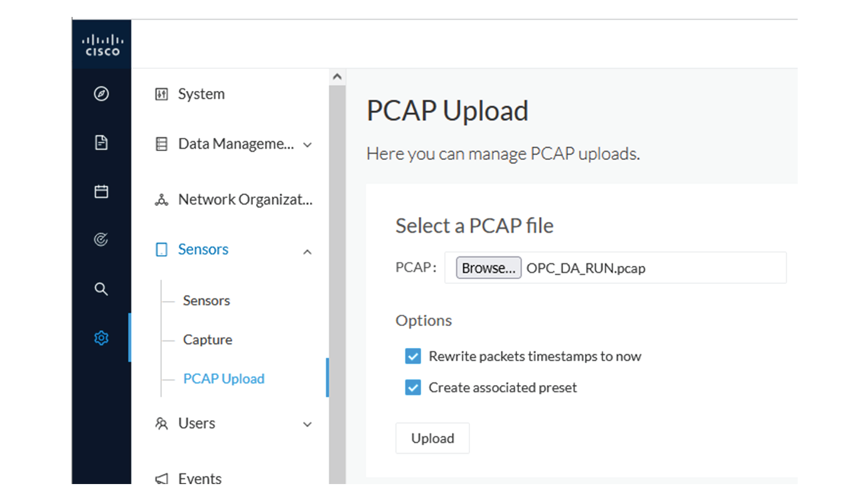Viewport: 868px width, 501px height.
Task: Collapse the Sensors section chevron
Action: pyautogui.click(x=308, y=252)
